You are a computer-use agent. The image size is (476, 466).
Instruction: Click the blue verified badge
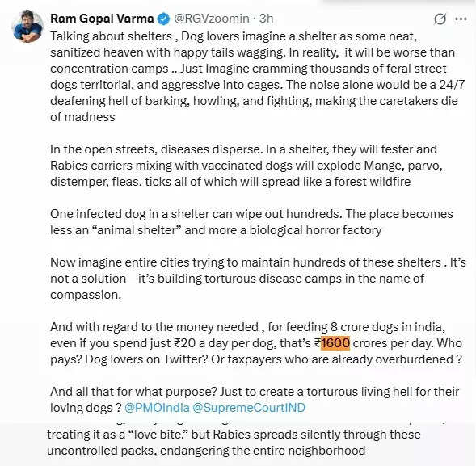163,19
